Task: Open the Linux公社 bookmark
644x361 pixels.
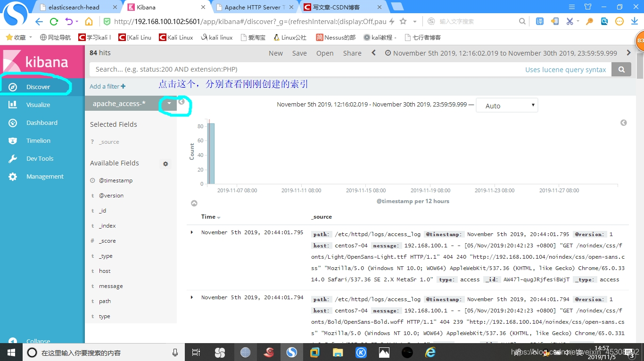Action: coord(289,37)
